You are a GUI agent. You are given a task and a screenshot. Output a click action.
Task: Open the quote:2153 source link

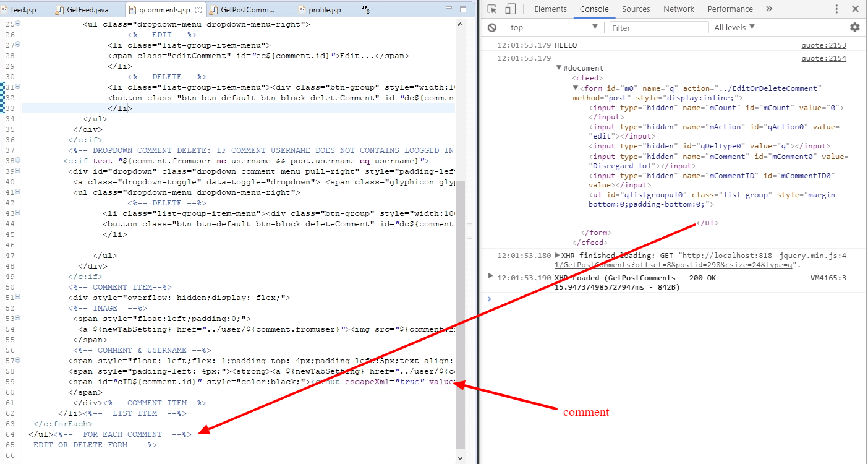823,45
